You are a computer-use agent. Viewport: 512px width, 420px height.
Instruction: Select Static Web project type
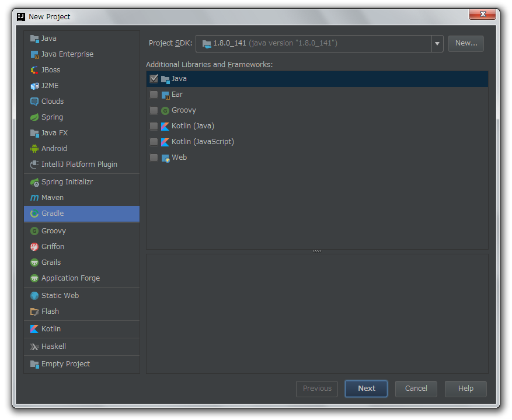[x=82, y=296]
